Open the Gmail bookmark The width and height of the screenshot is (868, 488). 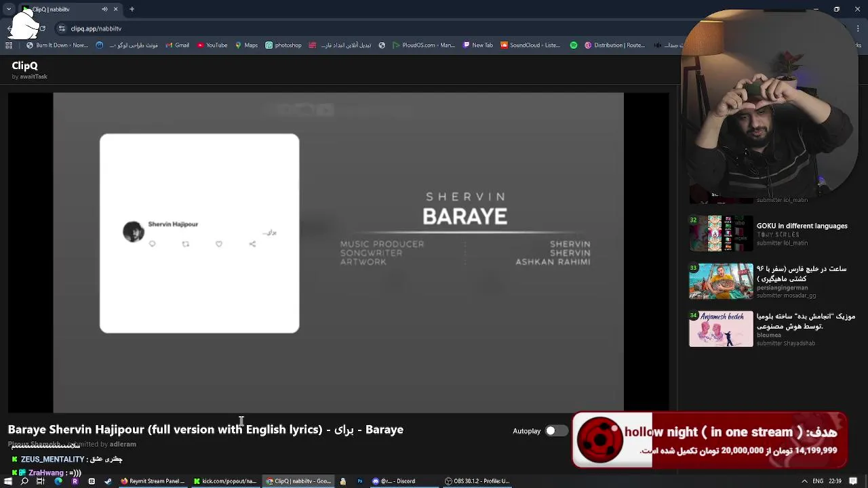coord(177,45)
